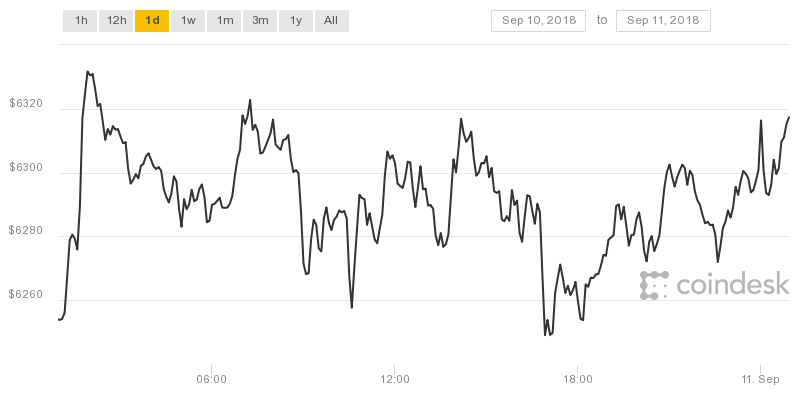Image resolution: width=800 pixels, height=400 pixels.
Task: Click the $6320 y-axis label
Action: [x=26, y=104]
